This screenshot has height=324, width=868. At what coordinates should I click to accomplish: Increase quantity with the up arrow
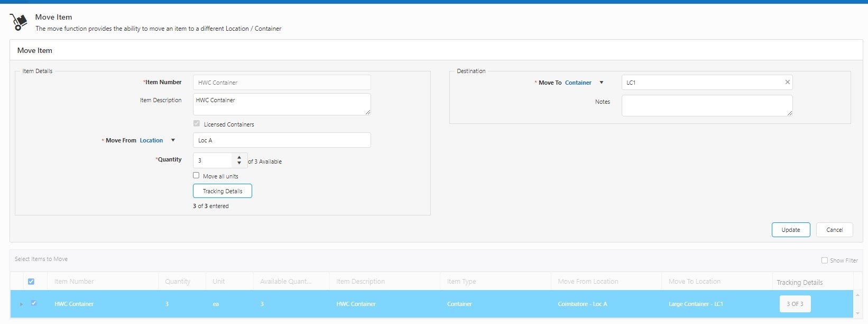239,157
